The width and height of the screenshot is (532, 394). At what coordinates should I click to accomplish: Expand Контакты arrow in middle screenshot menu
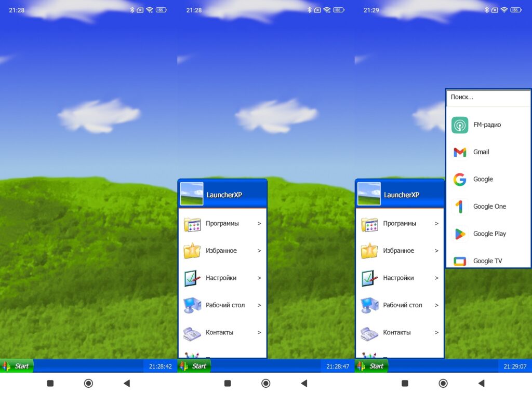pos(259,332)
